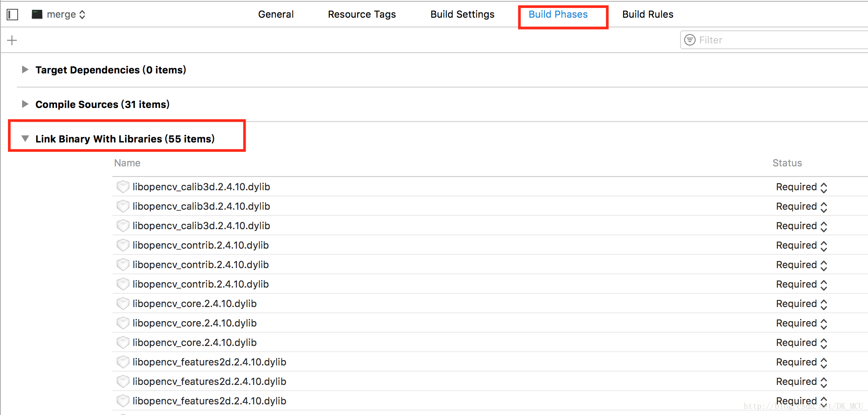Click the Name column header
Screen dimensions: 868x415
pyautogui.click(x=127, y=163)
